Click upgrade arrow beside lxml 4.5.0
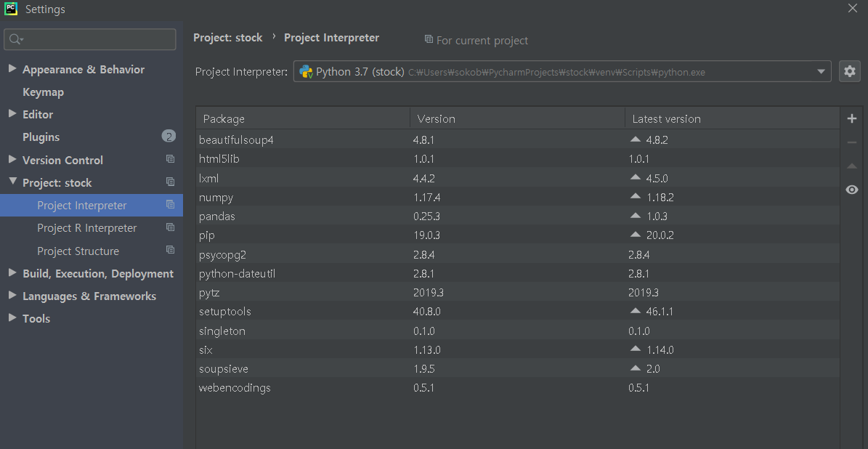The image size is (868, 449). [636, 177]
